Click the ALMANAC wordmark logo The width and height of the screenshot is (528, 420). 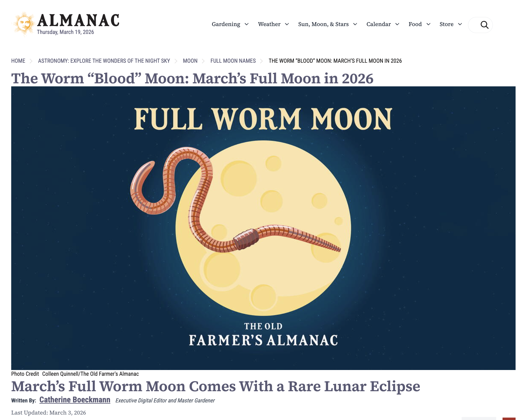[78, 21]
